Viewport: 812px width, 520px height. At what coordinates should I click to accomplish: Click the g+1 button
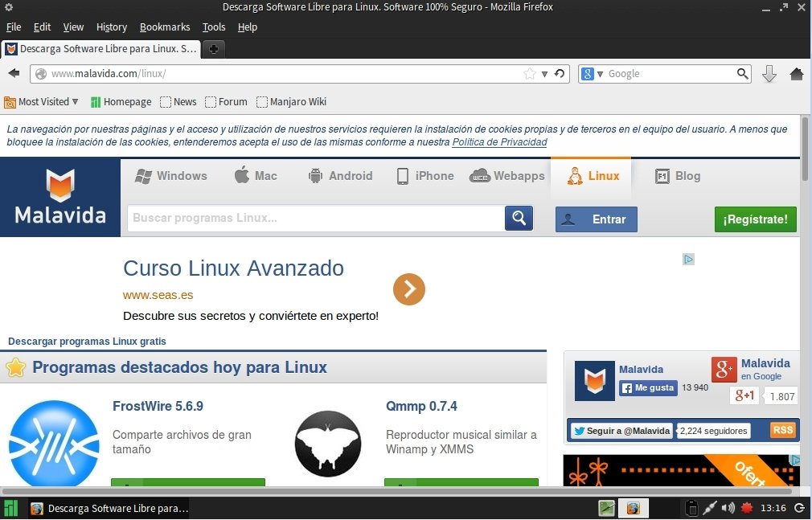point(744,395)
